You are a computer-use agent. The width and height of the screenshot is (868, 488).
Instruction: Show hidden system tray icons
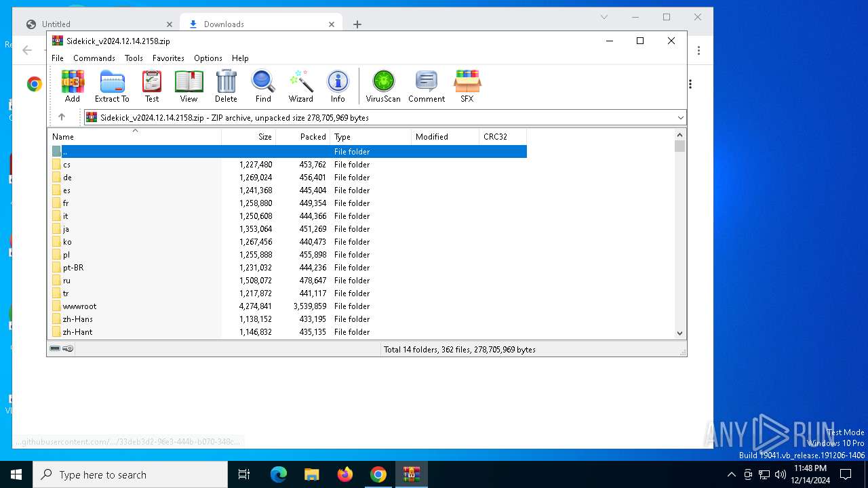point(731,474)
